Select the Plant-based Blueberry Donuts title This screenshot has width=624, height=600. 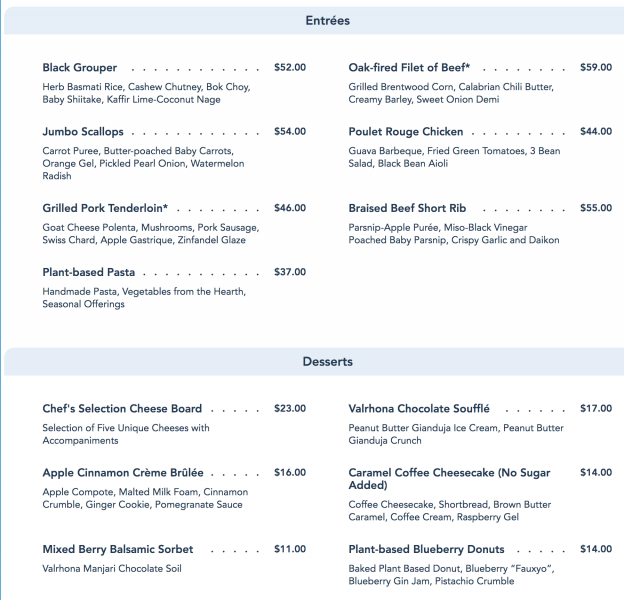[x=426, y=549]
